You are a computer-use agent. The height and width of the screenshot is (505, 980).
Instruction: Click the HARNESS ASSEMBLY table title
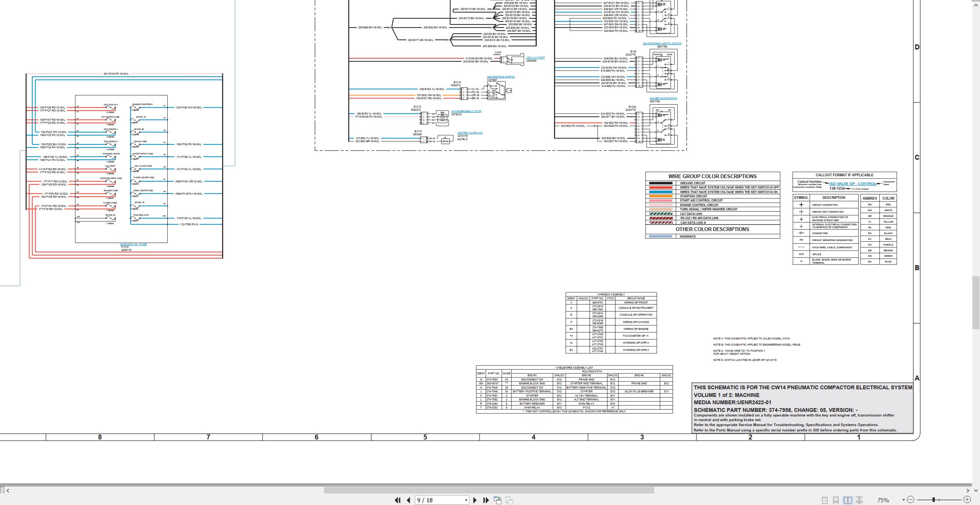611,295
